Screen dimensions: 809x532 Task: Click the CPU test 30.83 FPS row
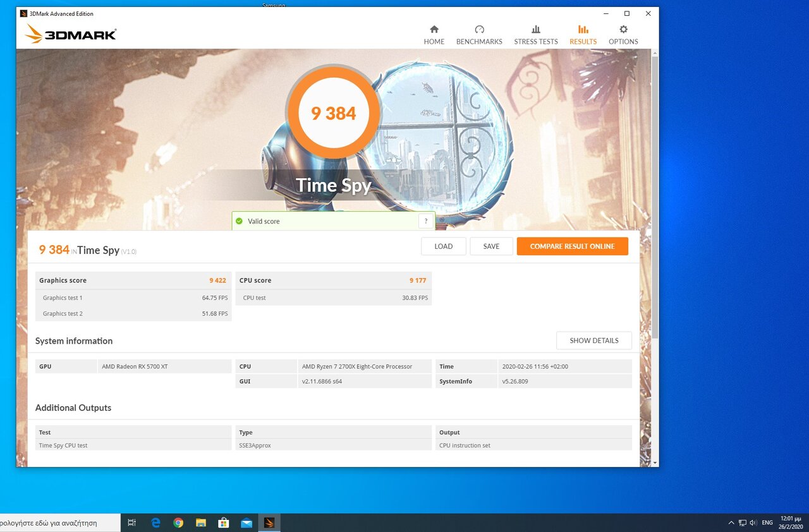pyautogui.click(x=334, y=298)
